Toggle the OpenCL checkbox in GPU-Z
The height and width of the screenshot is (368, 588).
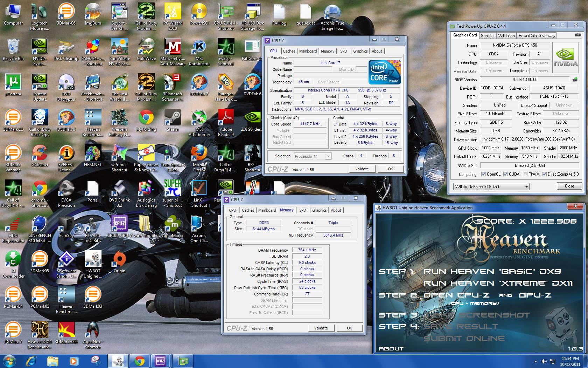[x=483, y=174]
